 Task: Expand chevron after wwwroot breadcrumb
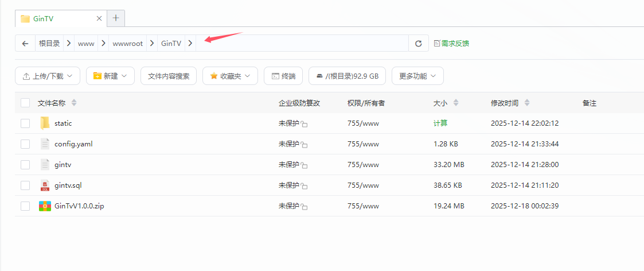click(x=153, y=43)
